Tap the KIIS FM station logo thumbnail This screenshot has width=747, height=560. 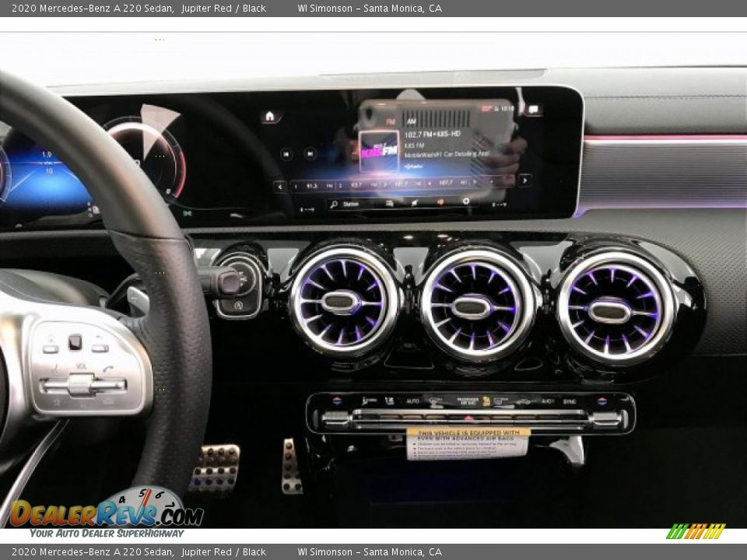click(379, 151)
